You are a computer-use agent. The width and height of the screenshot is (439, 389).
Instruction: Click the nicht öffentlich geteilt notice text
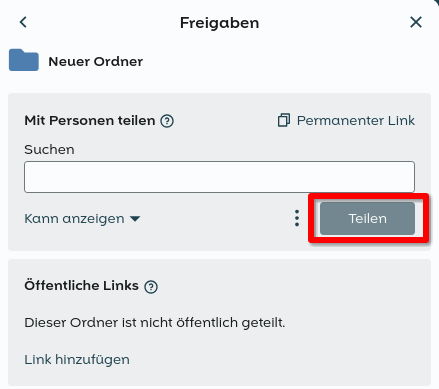(x=155, y=323)
